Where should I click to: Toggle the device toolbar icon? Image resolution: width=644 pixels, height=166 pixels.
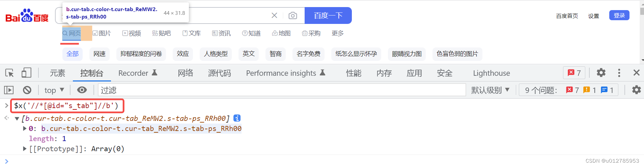pos(26,73)
